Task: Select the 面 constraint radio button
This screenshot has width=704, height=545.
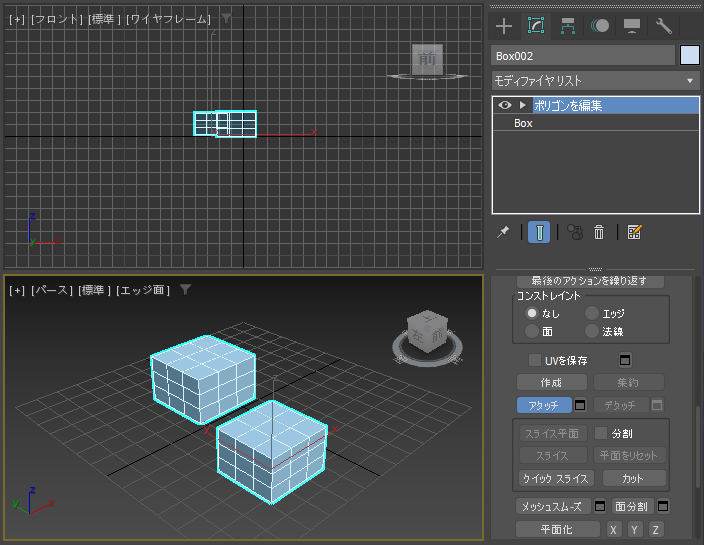Action: (x=532, y=331)
